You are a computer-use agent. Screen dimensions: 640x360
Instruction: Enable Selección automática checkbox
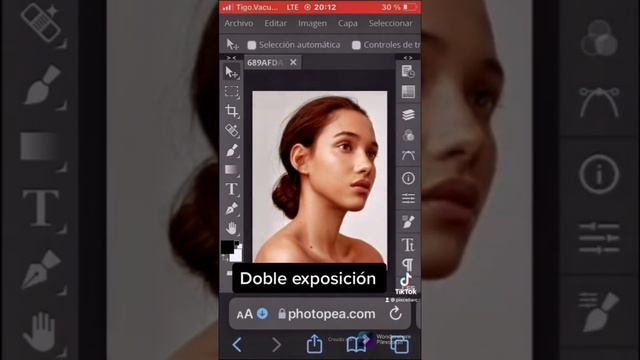point(252,45)
